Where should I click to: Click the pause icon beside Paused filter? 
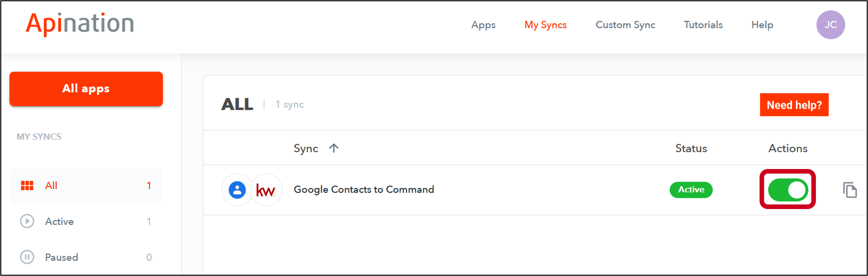27,257
